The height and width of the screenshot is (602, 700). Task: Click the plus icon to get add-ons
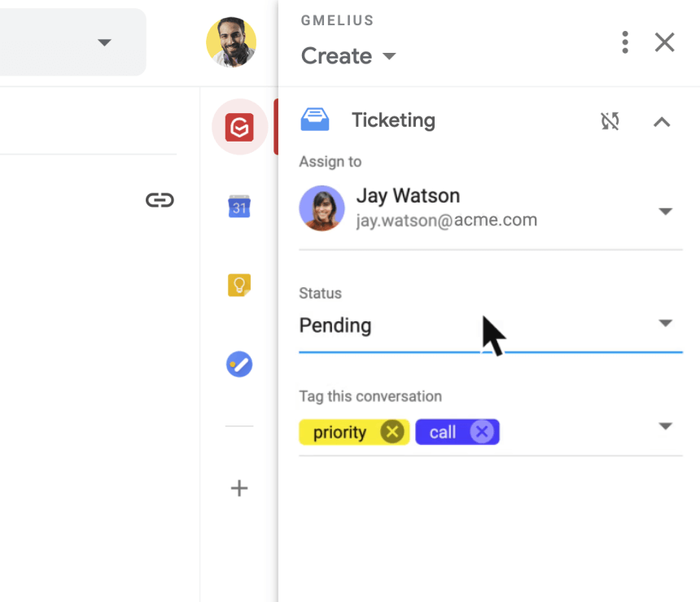coord(239,488)
